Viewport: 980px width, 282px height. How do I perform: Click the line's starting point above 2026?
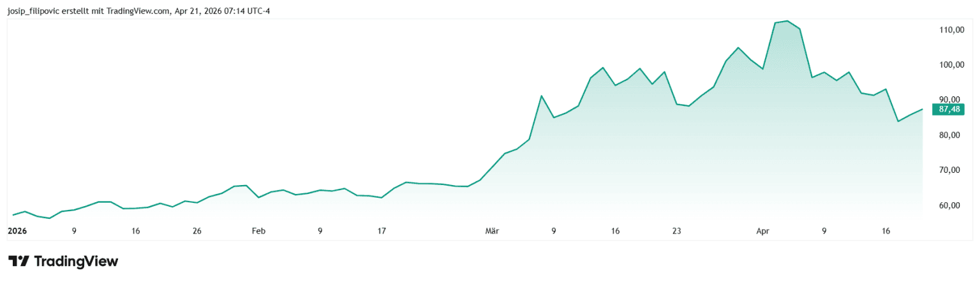(x=13, y=215)
